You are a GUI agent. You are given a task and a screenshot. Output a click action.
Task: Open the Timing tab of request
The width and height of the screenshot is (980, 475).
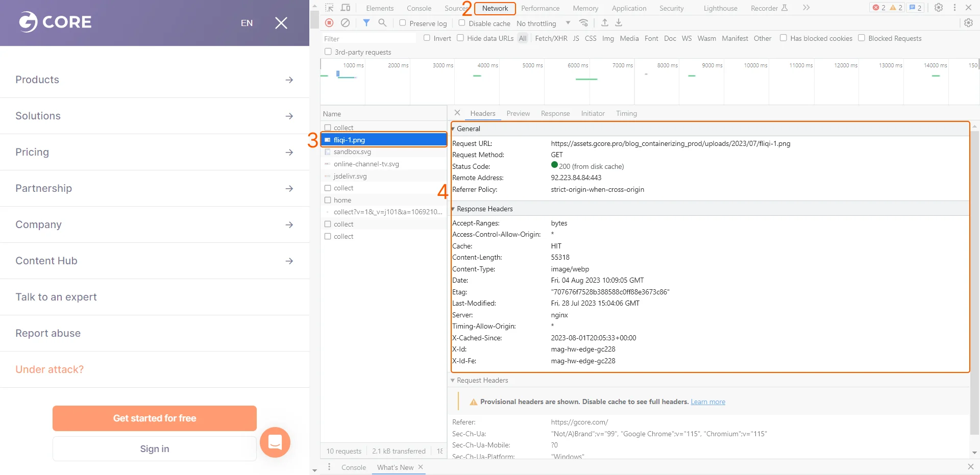626,113
